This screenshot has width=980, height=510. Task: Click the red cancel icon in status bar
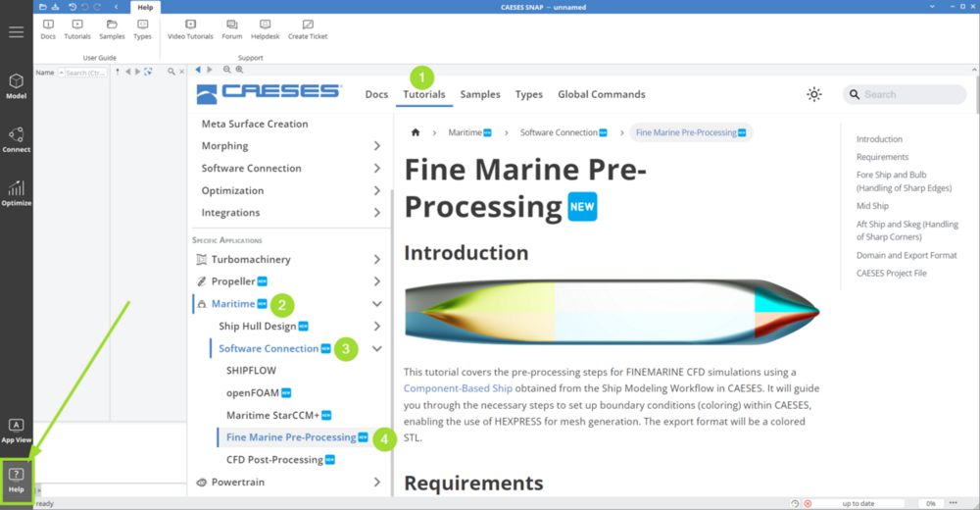(808, 503)
